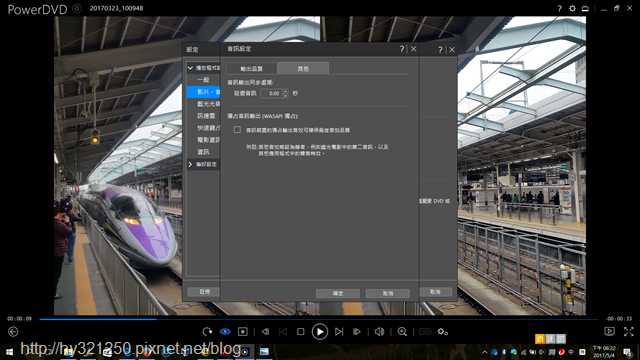This screenshot has width=640, height=360.
Task: Click the first orange overlay button
Action: tap(540, 339)
